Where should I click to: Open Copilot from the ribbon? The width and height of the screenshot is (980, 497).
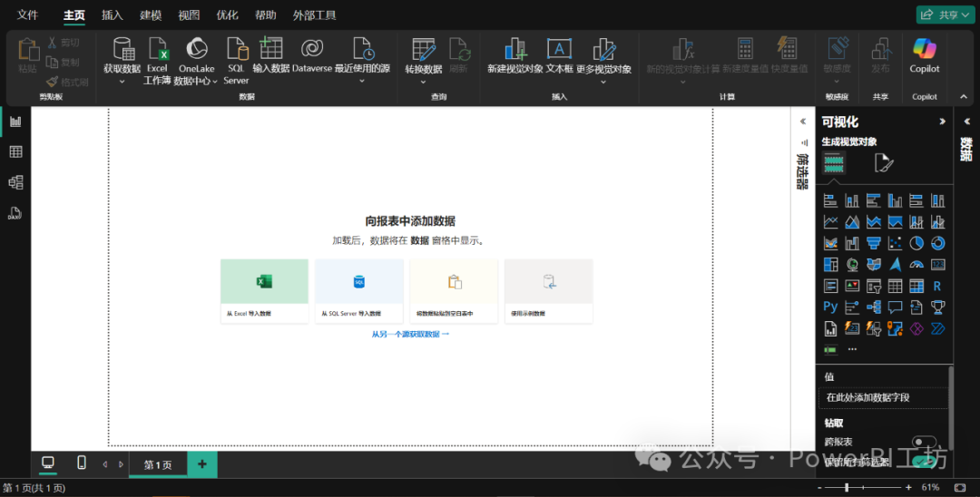[x=925, y=55]
